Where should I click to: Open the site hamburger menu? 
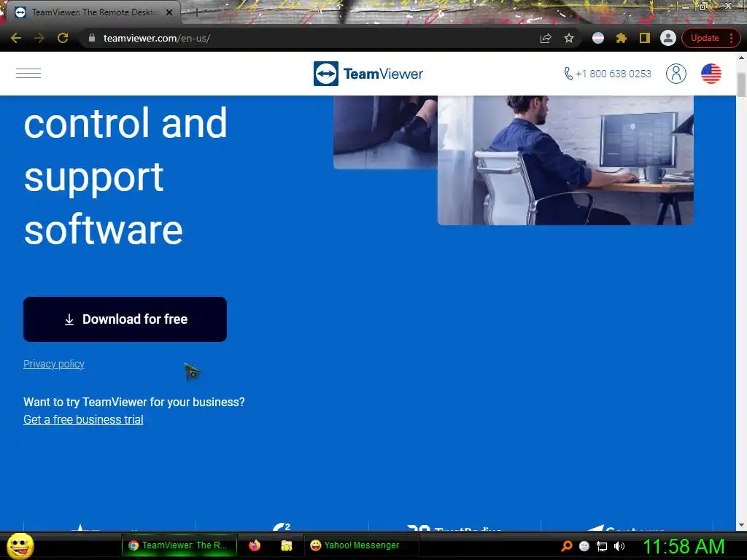coord(28,74)
